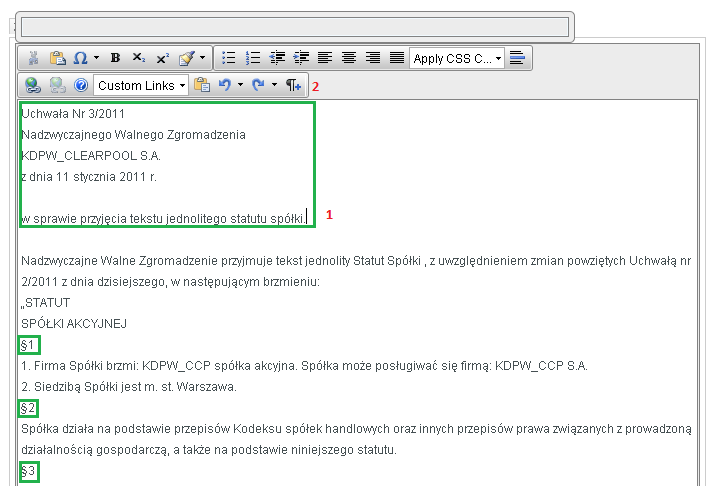This screenshot has height=486, width=711.
Task: Click the paragraph starting 'Nadzwyczajne Walne Zgromadzenie przyjmuje'
Action: (x=356, y=261)
